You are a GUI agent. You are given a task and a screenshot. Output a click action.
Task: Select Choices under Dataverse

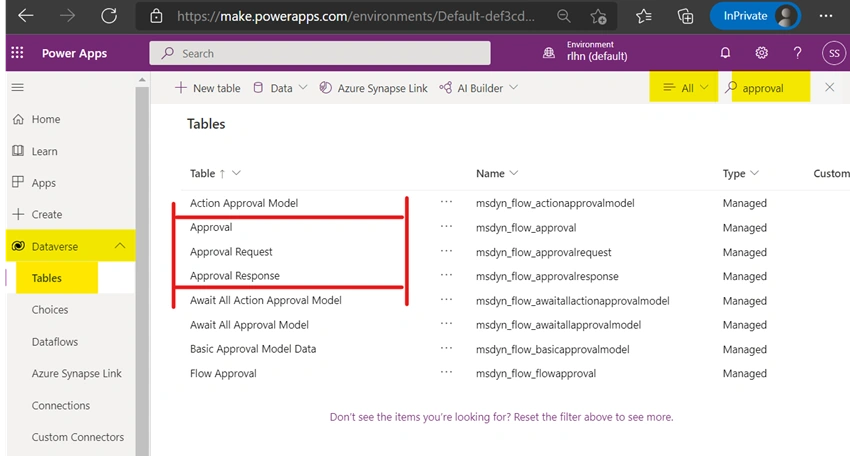point(50,310)
